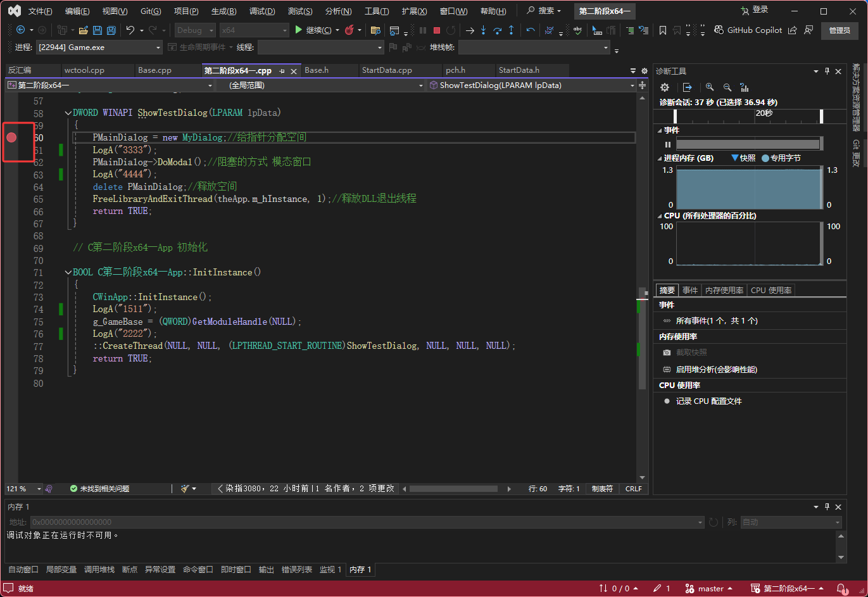Open GitHub Copilot from the toolbar

[748, 30]
